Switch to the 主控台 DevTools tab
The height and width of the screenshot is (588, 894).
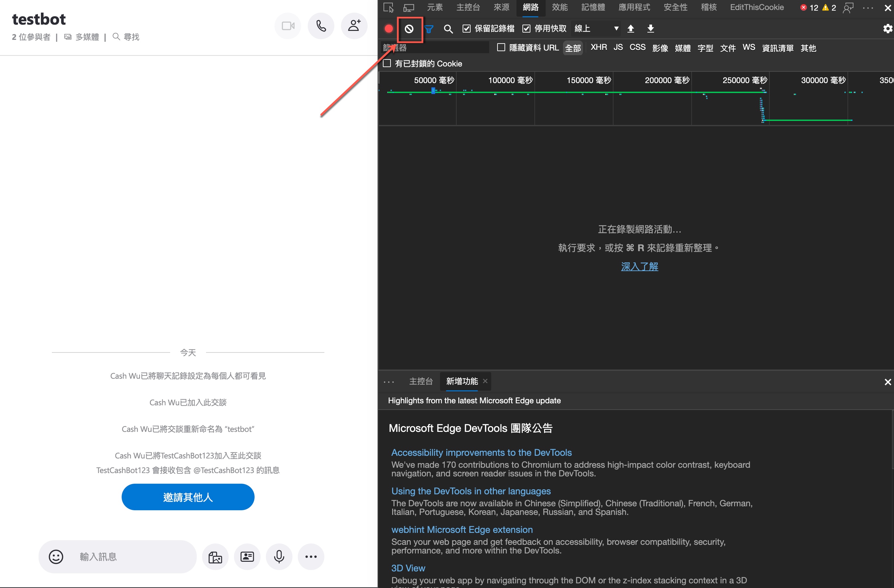pyautogui.click(x=468, y=8)
